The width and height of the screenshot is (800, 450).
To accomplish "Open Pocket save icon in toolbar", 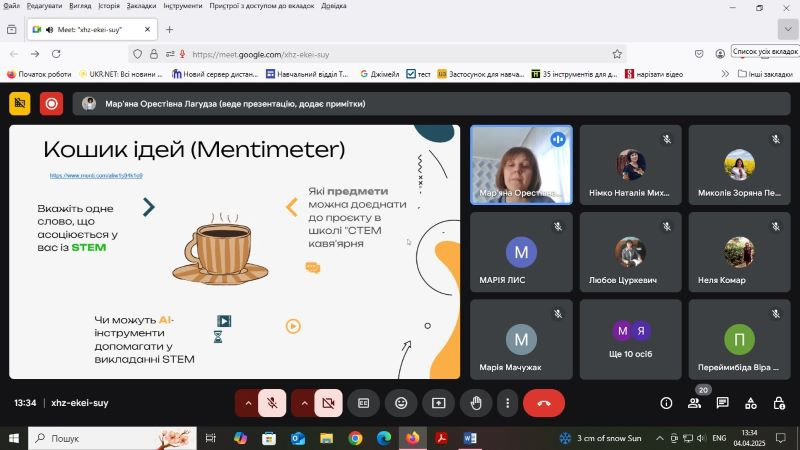I will (699, 54).
